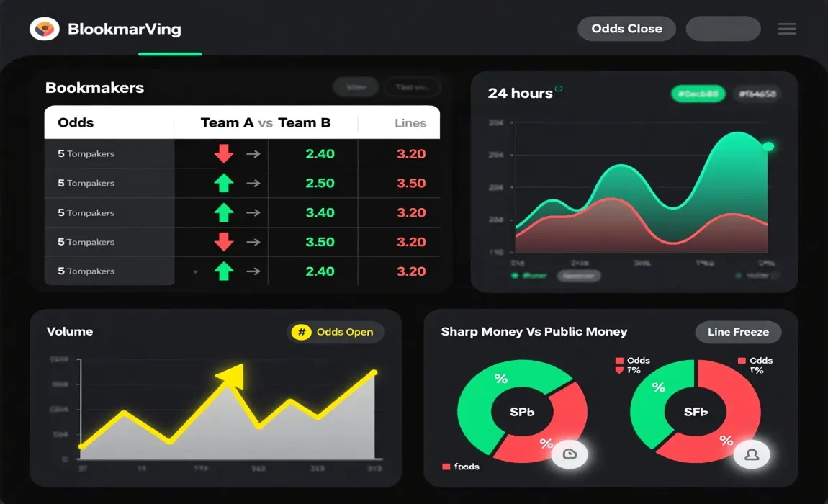Click the BlookmarVing round logo icon
Viewport: 828px width, 504px height.
pos(45,29)
